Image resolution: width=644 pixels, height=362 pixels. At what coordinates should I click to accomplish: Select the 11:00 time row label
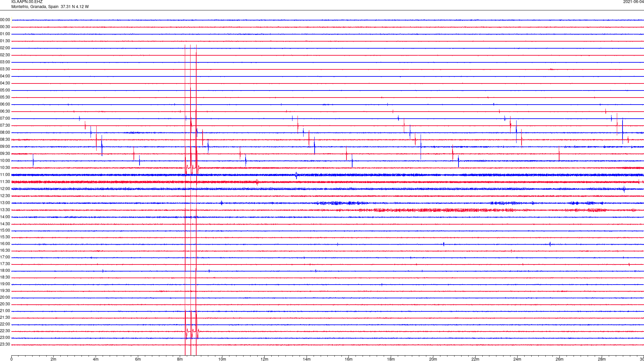click(x=5, y=175)
